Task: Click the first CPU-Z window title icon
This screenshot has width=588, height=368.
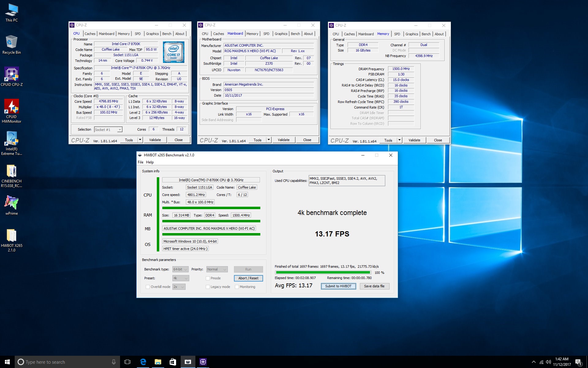Action: [x=72, y=25]
